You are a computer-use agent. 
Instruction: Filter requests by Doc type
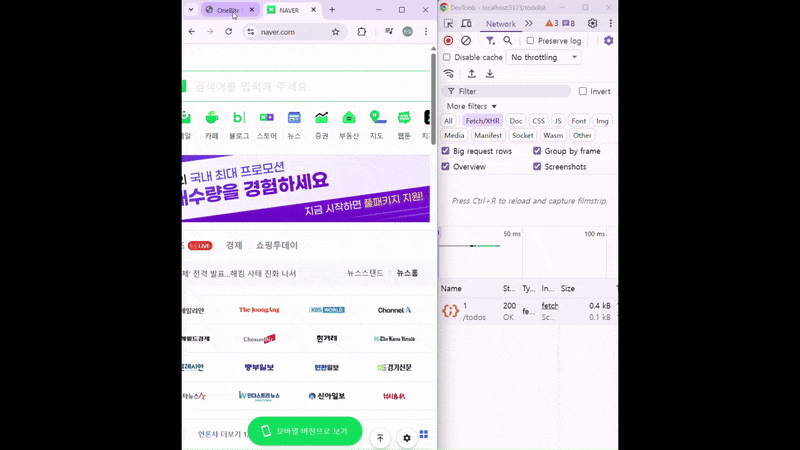pos(516,121)
